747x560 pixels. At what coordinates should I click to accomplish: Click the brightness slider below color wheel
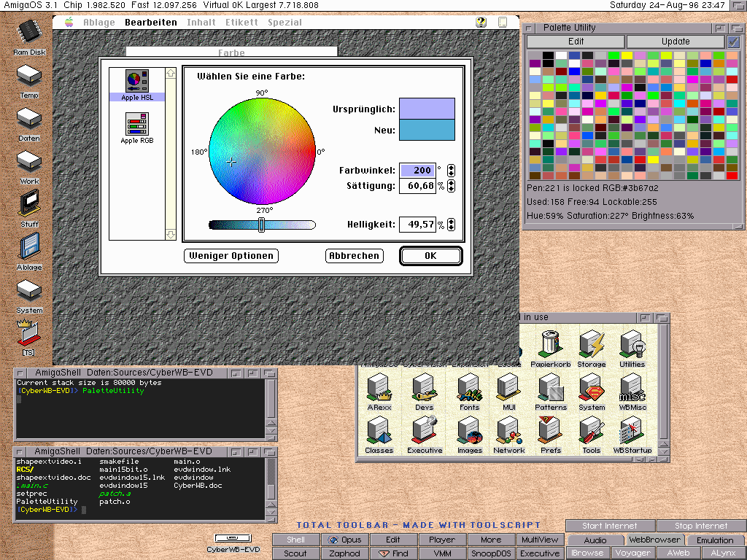[x=262, y=225]
